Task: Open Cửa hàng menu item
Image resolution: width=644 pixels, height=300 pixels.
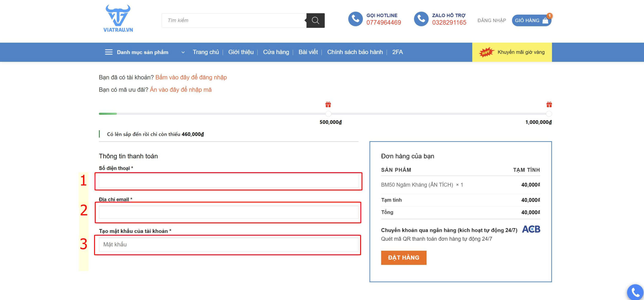Action: point(276,52)
